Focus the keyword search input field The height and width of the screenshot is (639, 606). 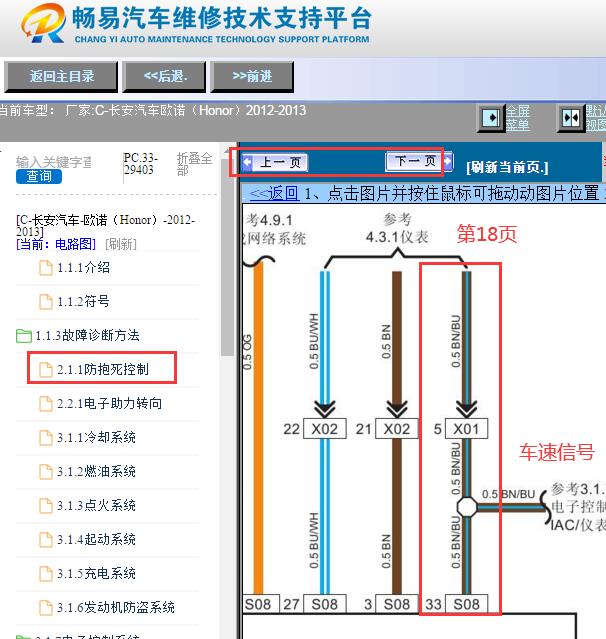(54, 162)
